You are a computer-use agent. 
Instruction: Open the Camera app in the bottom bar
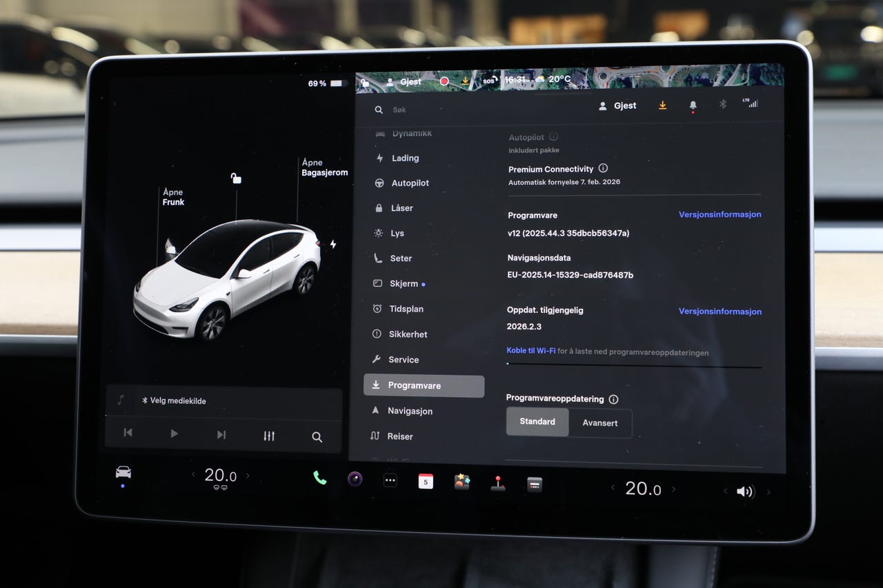(355, 479)
